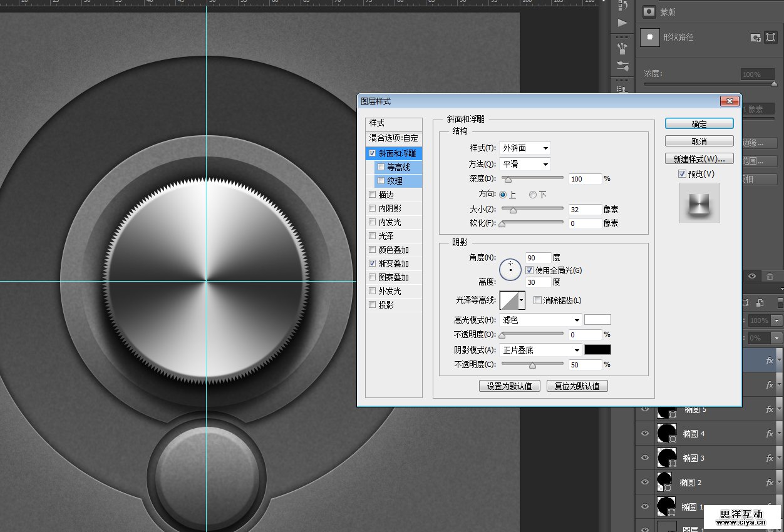
Task: Click the 确定 (OK) button
Action: point(699,124)
